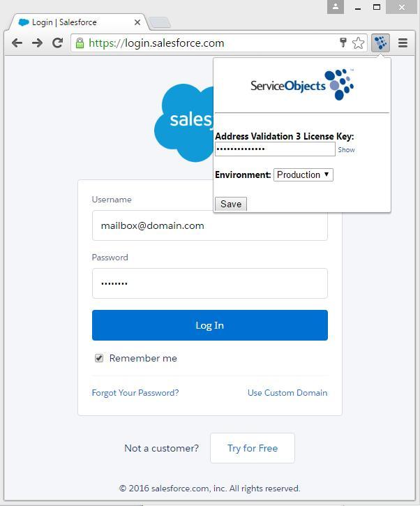This screenshot has height=506, width=420.
Task: Open a new tab with the blank tab button
Action: tap(159, 22)
